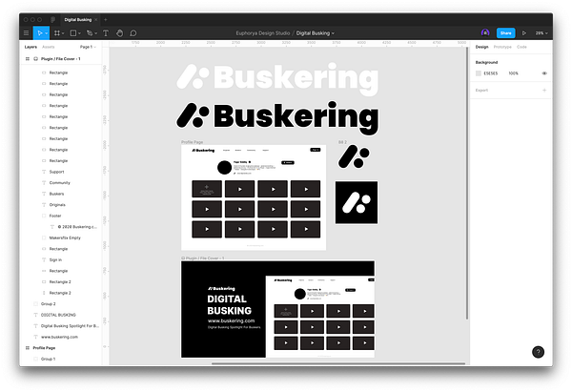The height and width of the screenshot is (392, 572).
Task: Switch to the Design tab
Action: click(481, 47)
